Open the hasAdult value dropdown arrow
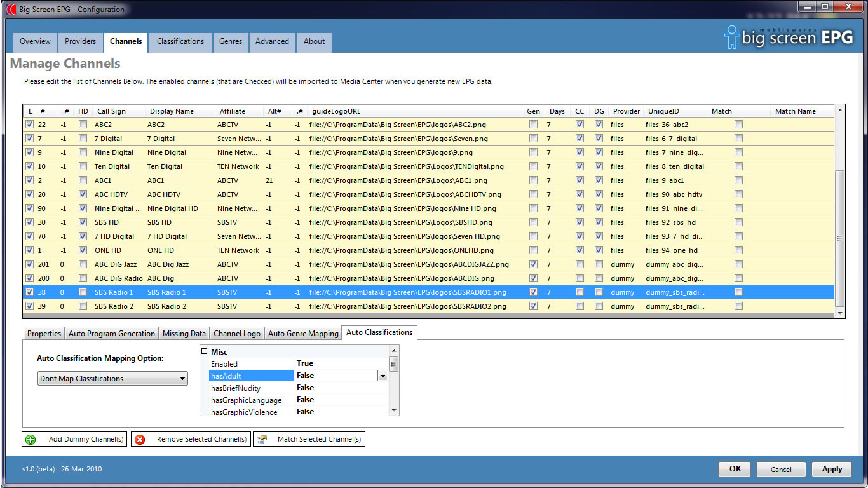 pos(383,376)
